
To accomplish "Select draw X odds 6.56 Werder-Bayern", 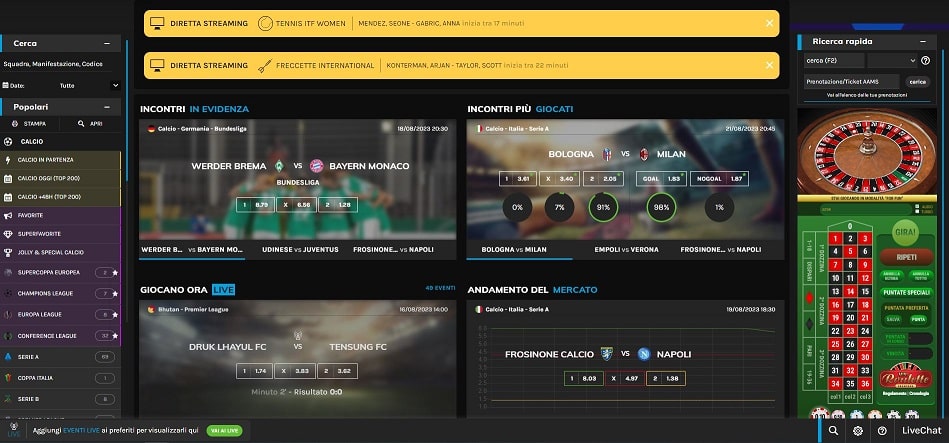I will pyautogui.click(x=297, y=205).
